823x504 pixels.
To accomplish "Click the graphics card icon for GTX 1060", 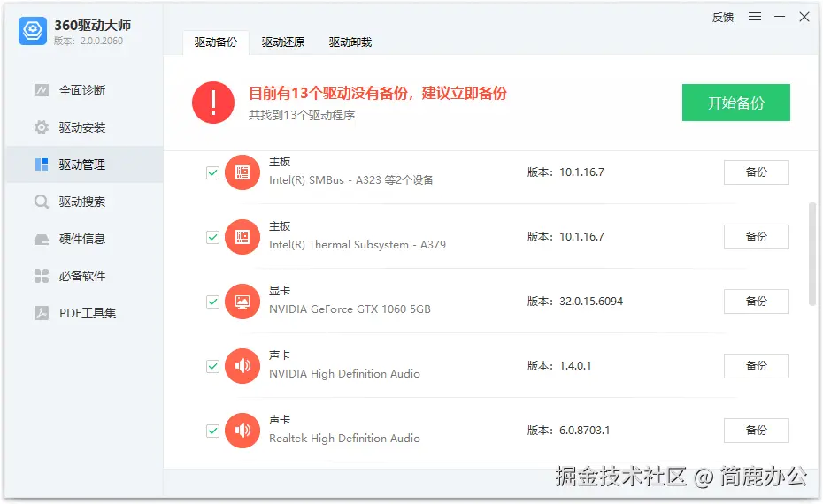I will tap(242, 302).
